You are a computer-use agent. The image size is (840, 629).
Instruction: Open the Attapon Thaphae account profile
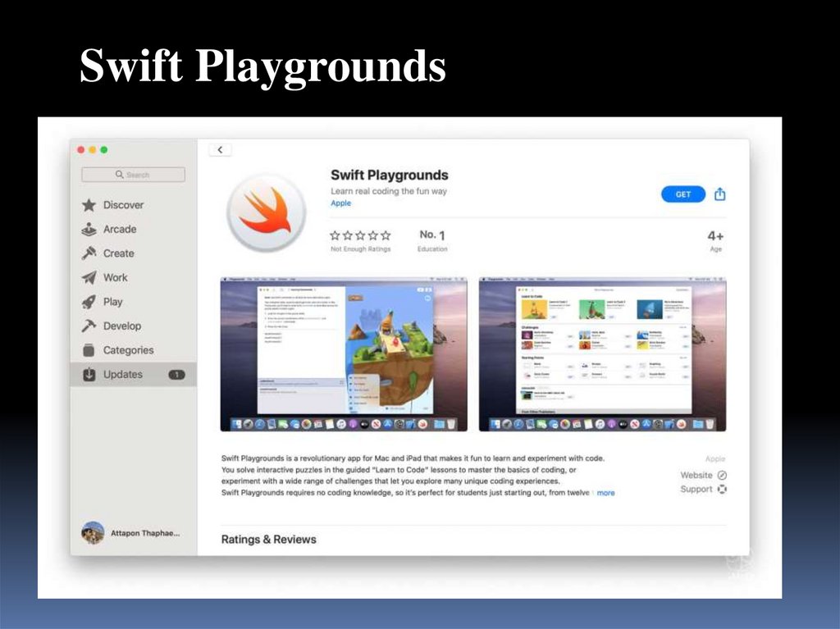click(x=131, y=533)
